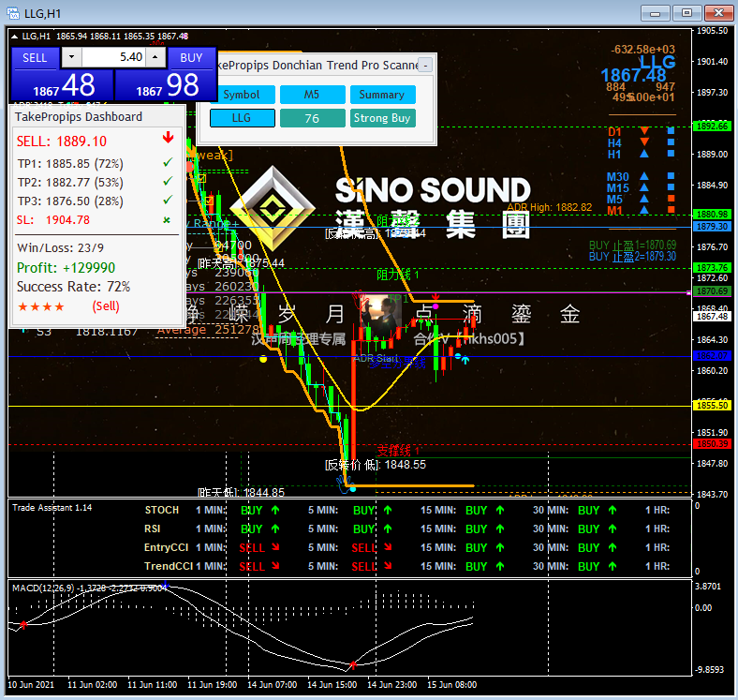The image size is (738, 700).
Task: Click the TakePropips Dashboard title
Action: 78,117
